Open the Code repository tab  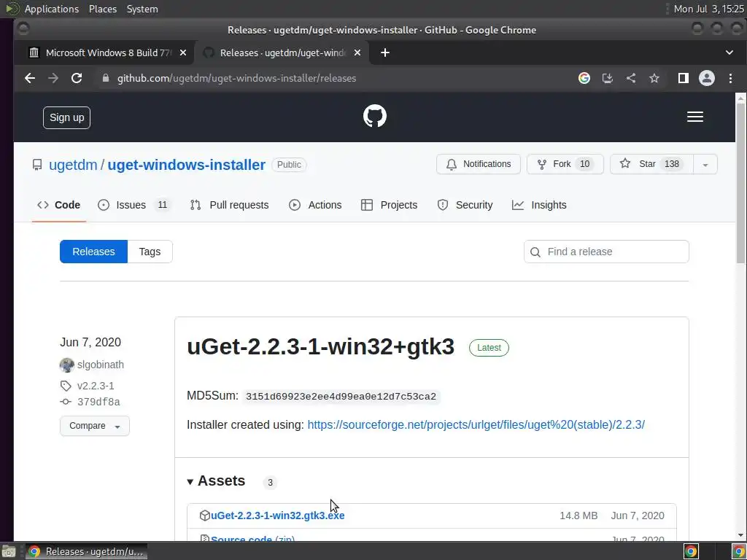(x=58, y=205)
